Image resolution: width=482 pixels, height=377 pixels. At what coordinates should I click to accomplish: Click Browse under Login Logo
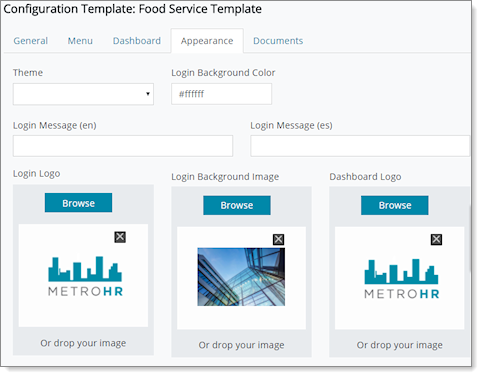pos(78,203)
